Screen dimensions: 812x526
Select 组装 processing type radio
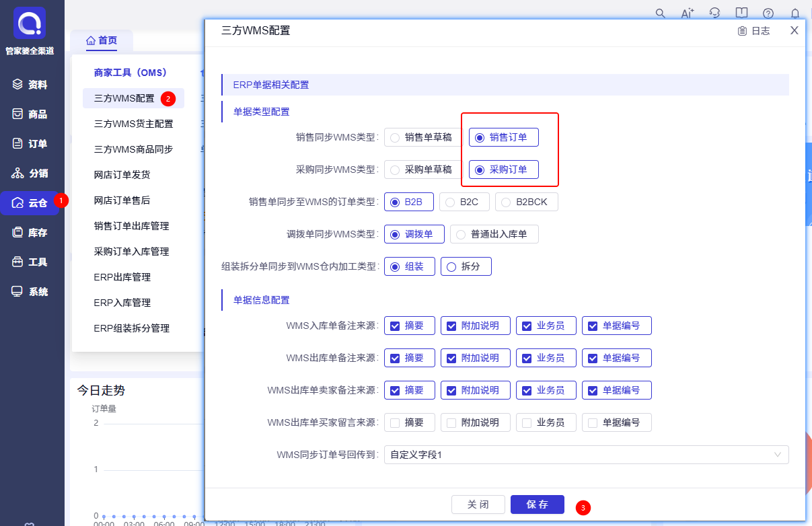[x=410, y=266]
